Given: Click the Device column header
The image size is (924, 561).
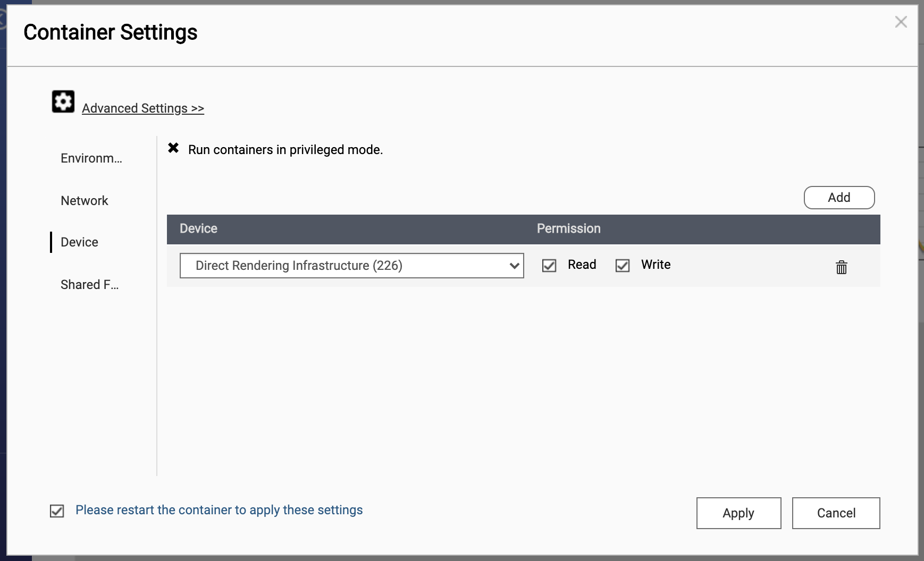Looking at the screenshot, I should pos(198,229).
